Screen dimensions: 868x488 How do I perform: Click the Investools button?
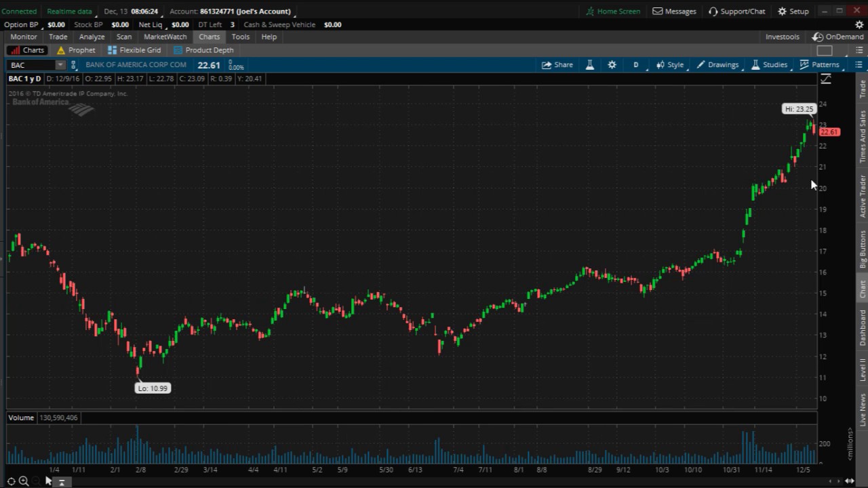point(783,37)
